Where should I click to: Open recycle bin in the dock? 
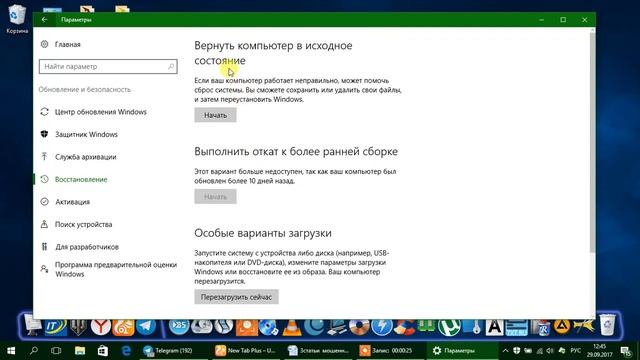tap(607, 325)
